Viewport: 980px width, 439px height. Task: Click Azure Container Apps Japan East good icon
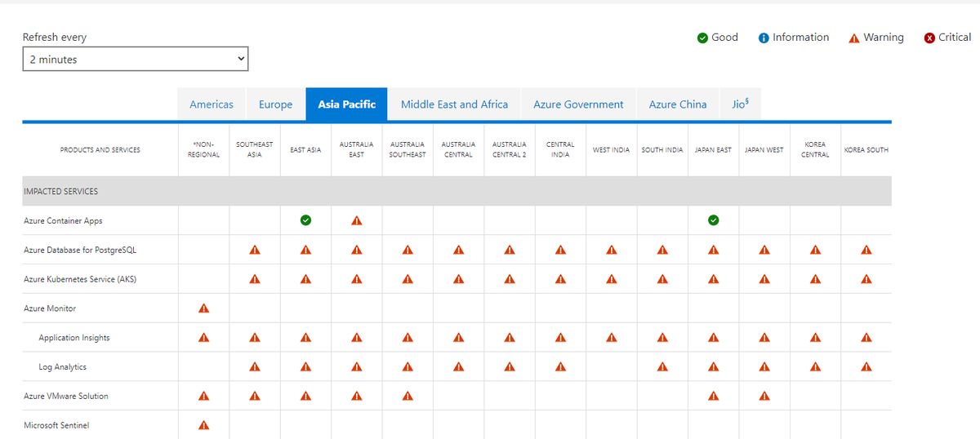click(x=713, y=220)
